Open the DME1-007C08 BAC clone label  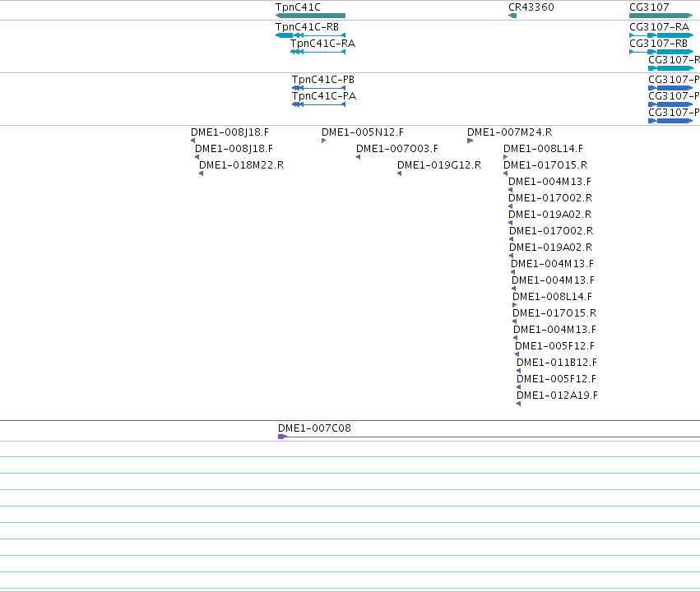(314, 428)
